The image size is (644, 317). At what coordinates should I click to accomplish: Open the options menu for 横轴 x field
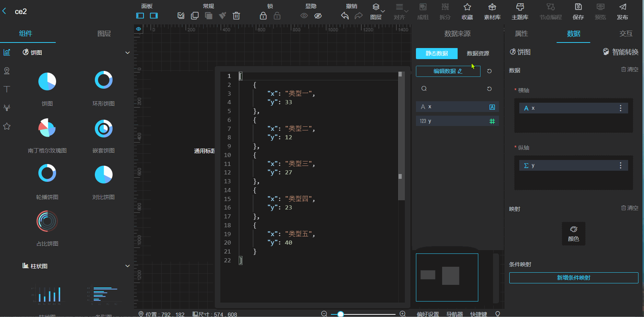620,108
